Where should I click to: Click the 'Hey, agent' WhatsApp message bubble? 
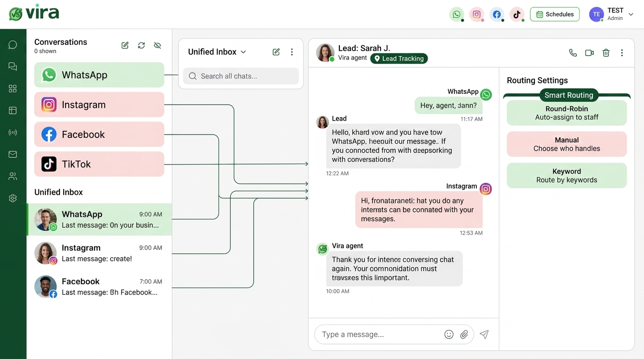pos(448,105)
